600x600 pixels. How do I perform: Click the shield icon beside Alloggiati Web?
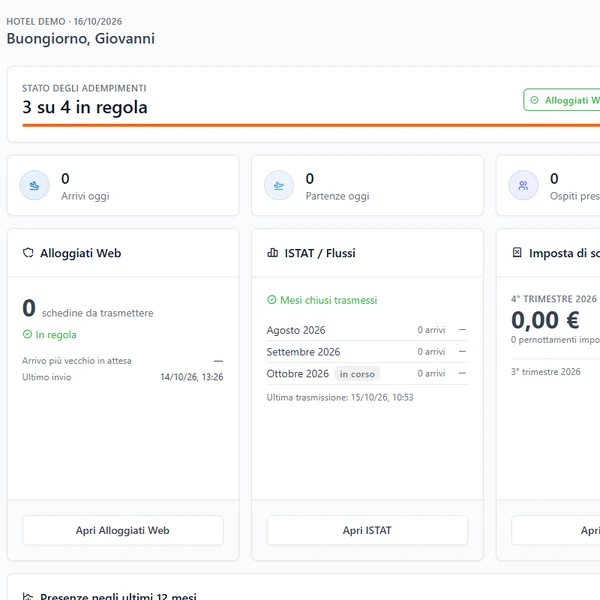coord(28,253)
